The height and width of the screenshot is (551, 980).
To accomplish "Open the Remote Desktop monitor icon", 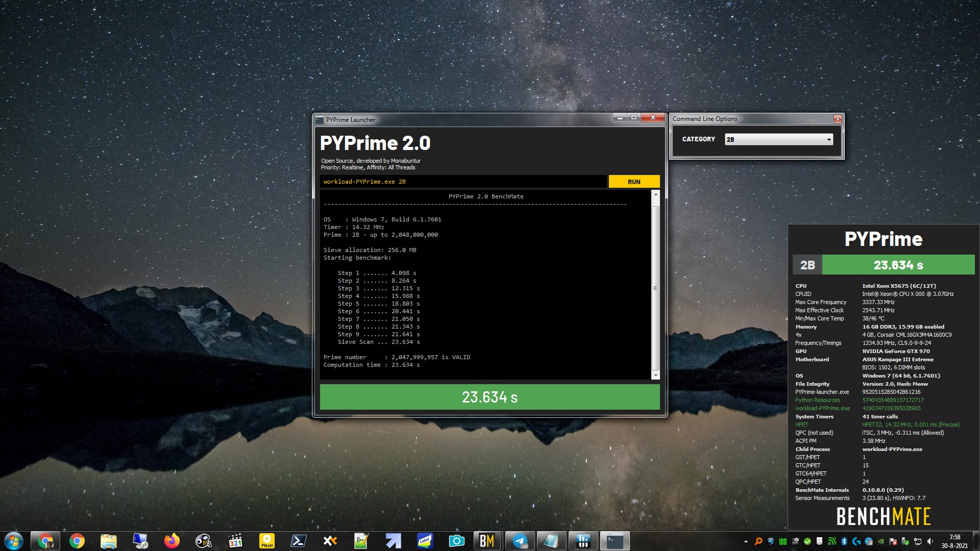I will (x=140, y=541).
